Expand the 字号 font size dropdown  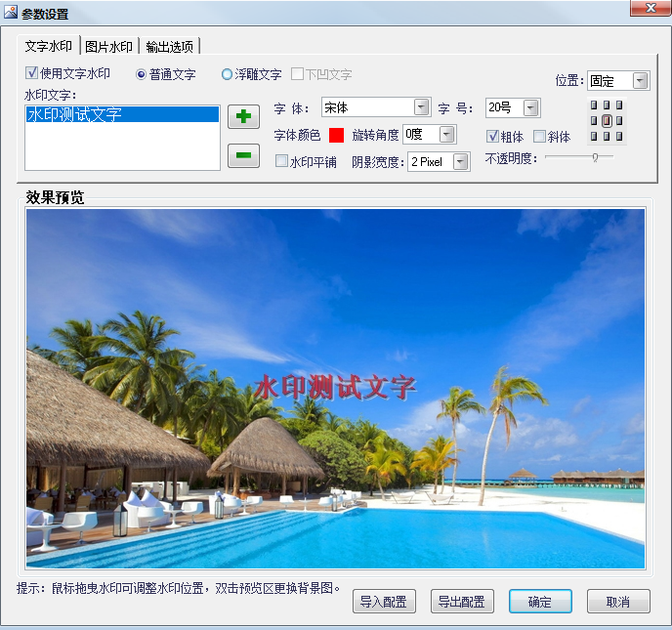[x=530, y=107]
